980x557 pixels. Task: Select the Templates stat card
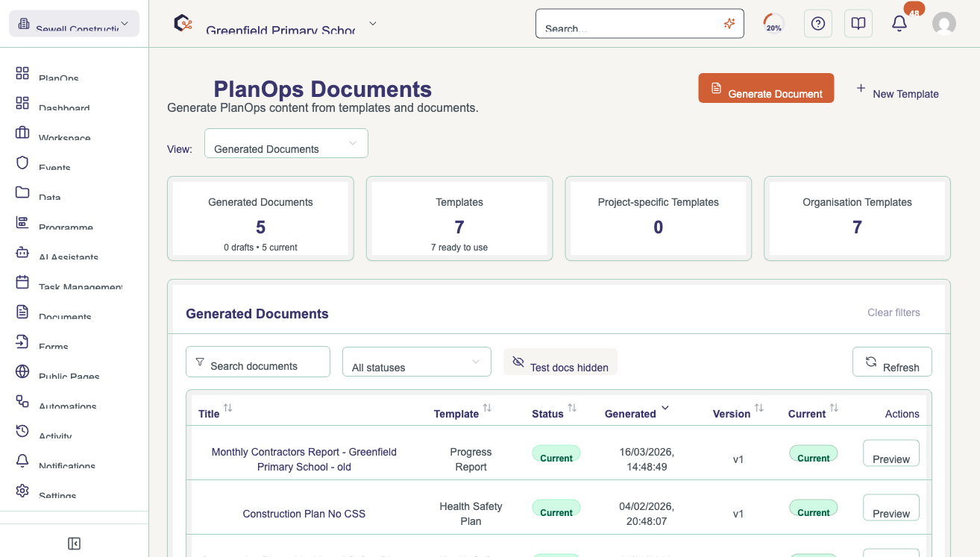coord(459,218)
